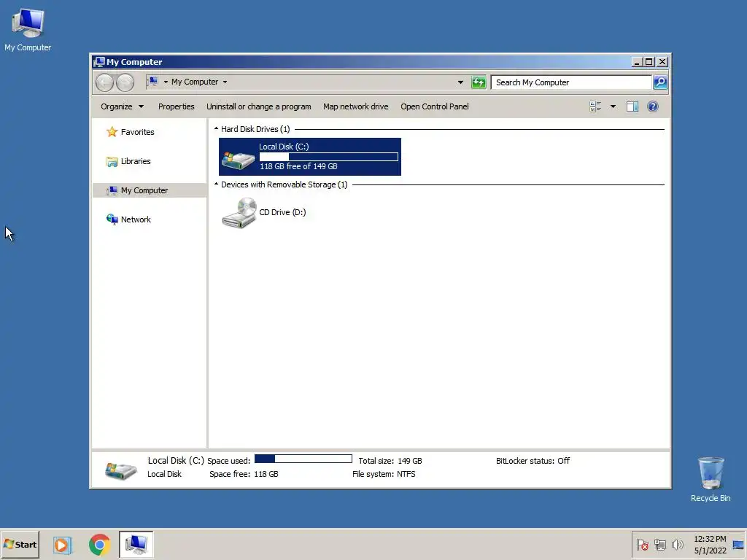Click the Space used bar in details pane

point(303,459)
